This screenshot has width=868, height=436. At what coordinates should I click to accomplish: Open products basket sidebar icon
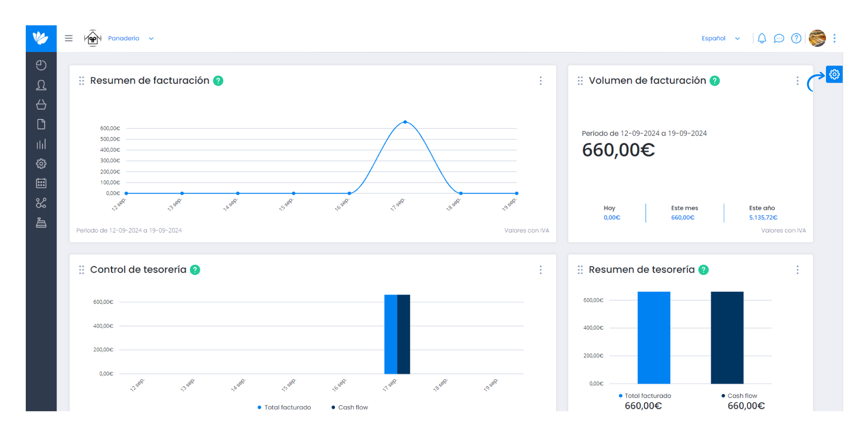tap(41, 104)
